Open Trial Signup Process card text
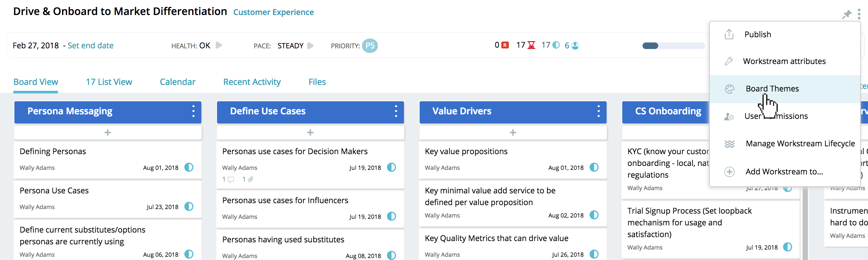The width and height of the screenshot is (868, 260). 690,223
